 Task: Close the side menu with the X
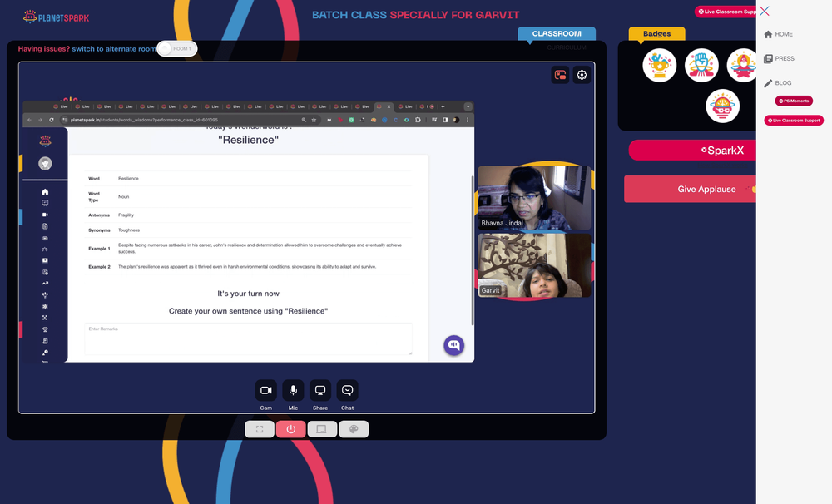click(x=764, y=11)
